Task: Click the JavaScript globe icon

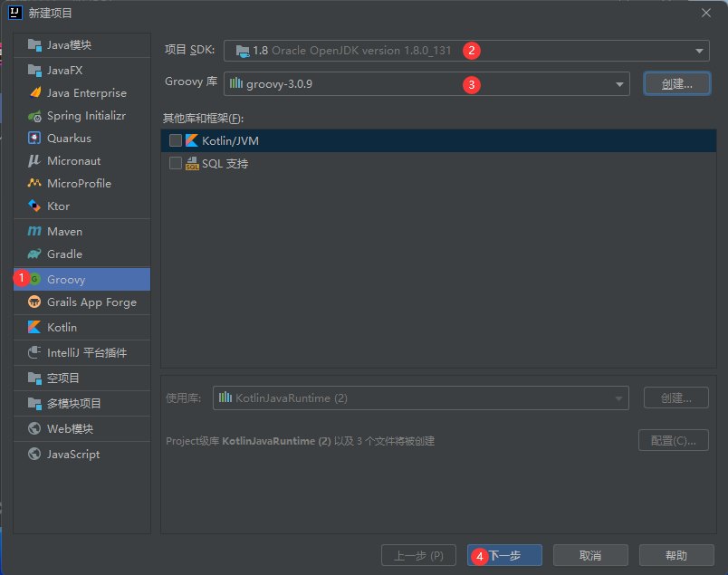Action: pyautogui.click(x=34, y=454)
